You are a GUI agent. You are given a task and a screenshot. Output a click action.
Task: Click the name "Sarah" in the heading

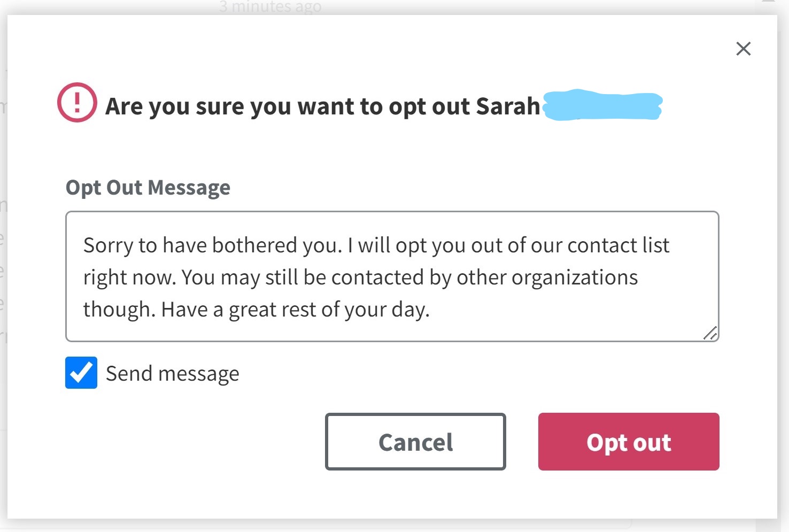click(x=508, y=106)
